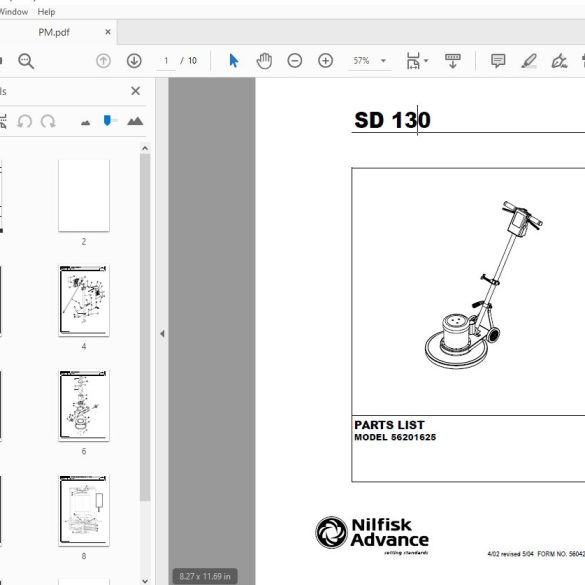Image resolution: width=585 pixels, height=585 pixels.
Task: Open the Help menu
Action: point(46,12)
